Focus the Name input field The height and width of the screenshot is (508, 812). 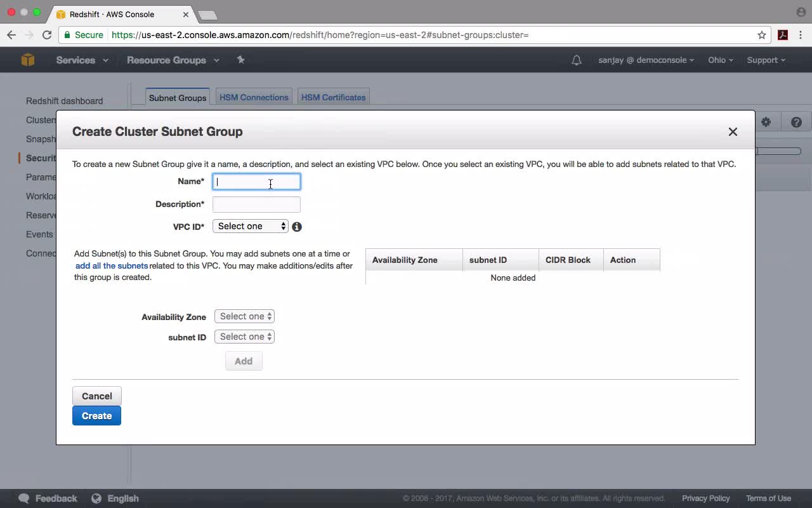pos(256,182)
